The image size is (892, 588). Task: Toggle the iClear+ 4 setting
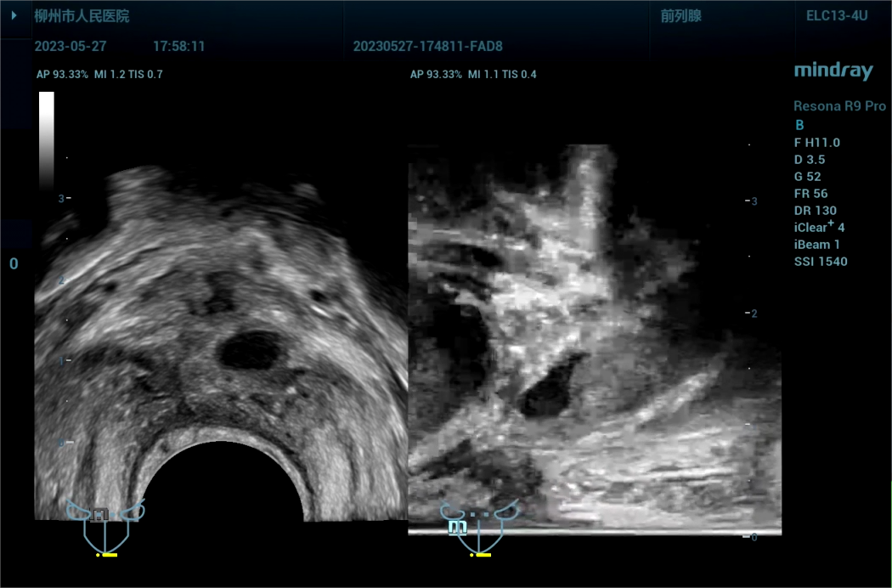click(819, 228)
